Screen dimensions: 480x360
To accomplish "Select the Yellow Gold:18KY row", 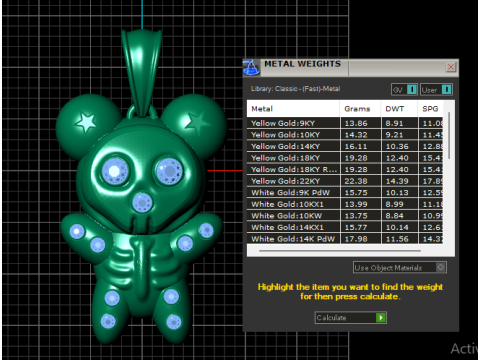I will click(x=345, y=158).
